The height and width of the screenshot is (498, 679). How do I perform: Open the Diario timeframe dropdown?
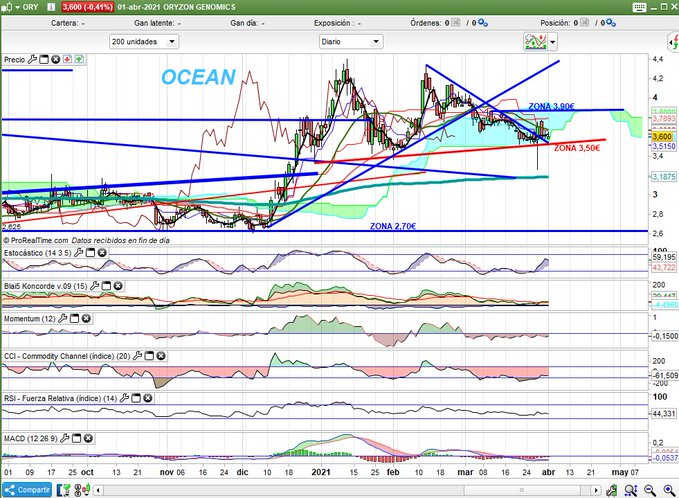tap(351, 42)
